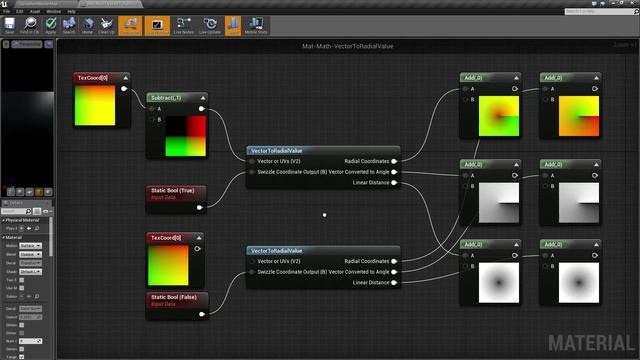This screenshot has width=640, height=360.
Task: Toggle the Stats toolbar button
Action: point(233,26)
